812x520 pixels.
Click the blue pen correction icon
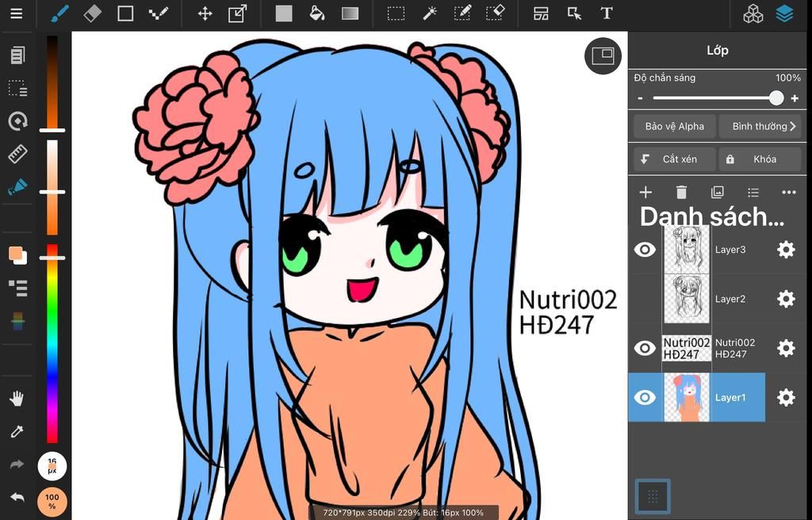pyautogui.click(x=17, y=187)
